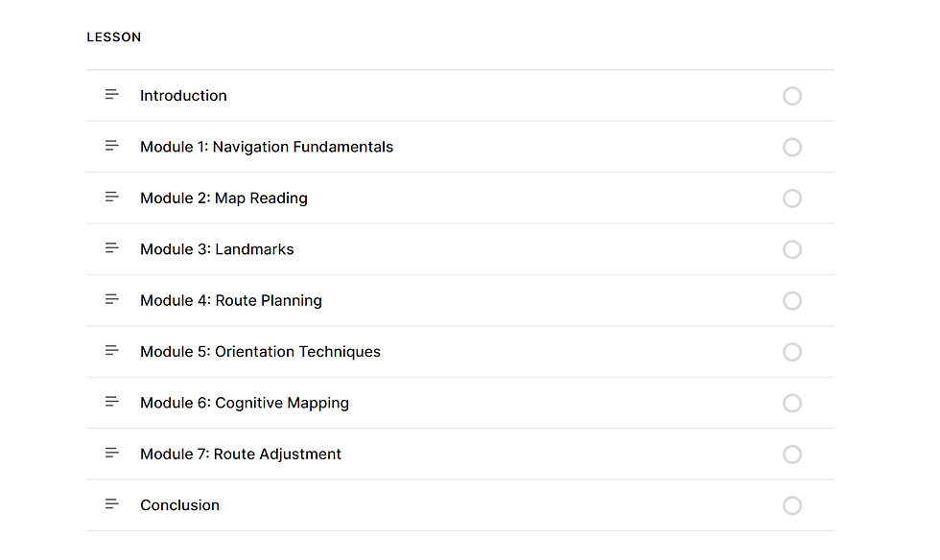Click the lines icon beside Conclusion
Image resolution: width=940 pixels, height=560 pixels.
pyautogui.click(x=112, y=504)
